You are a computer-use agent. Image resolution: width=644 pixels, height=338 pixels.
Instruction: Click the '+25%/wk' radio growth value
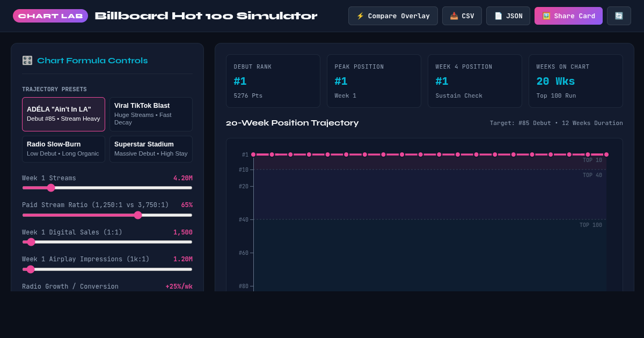(x=179, y=286)
